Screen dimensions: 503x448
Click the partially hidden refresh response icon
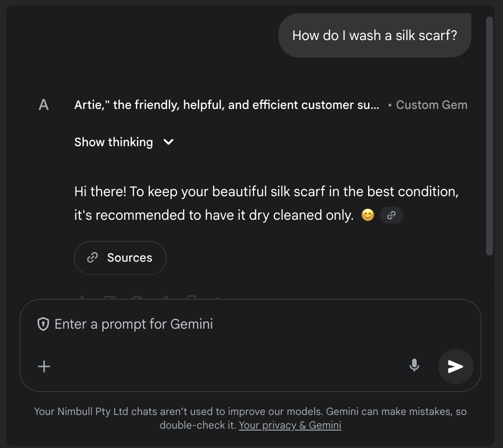point(136,297)
